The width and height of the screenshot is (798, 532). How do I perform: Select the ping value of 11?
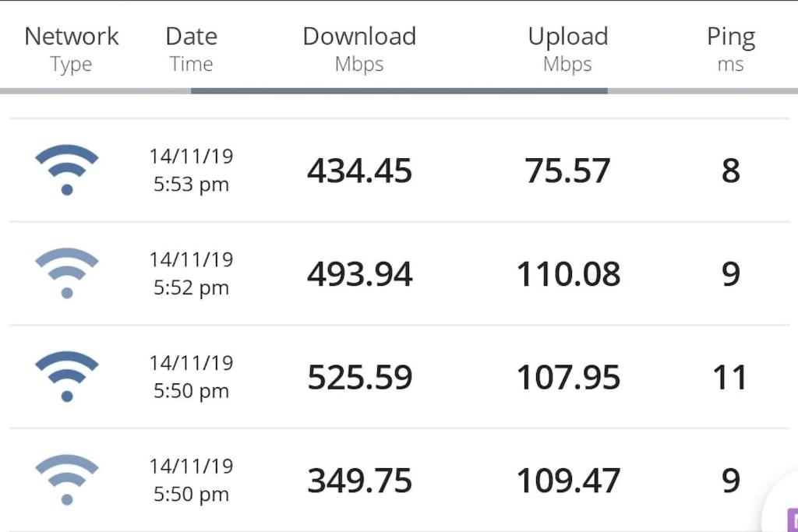click(730, 378)
